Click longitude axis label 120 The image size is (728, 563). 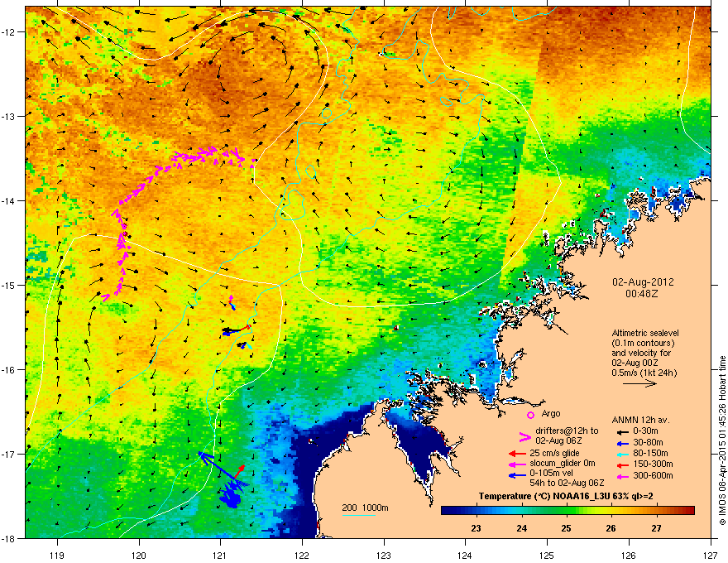[x=139, y=555]
